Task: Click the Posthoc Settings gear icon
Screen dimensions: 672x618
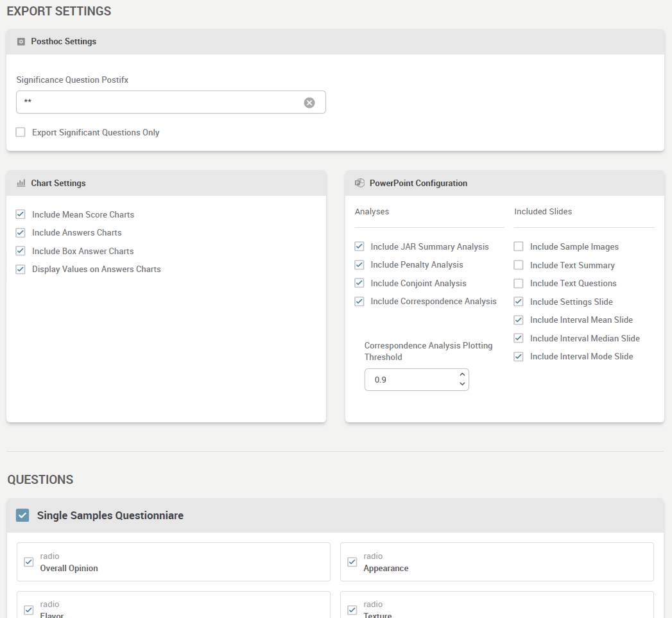Action: [x=21, y=42]
